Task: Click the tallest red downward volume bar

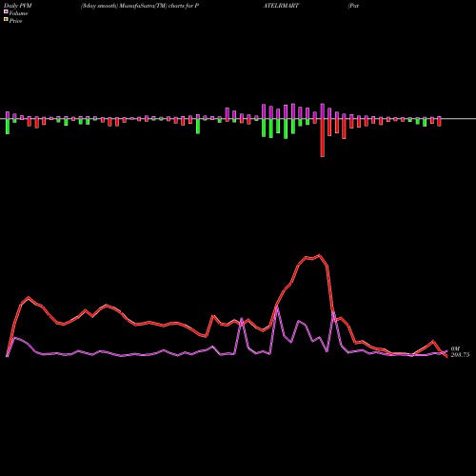Action: (x=323, y=138)
